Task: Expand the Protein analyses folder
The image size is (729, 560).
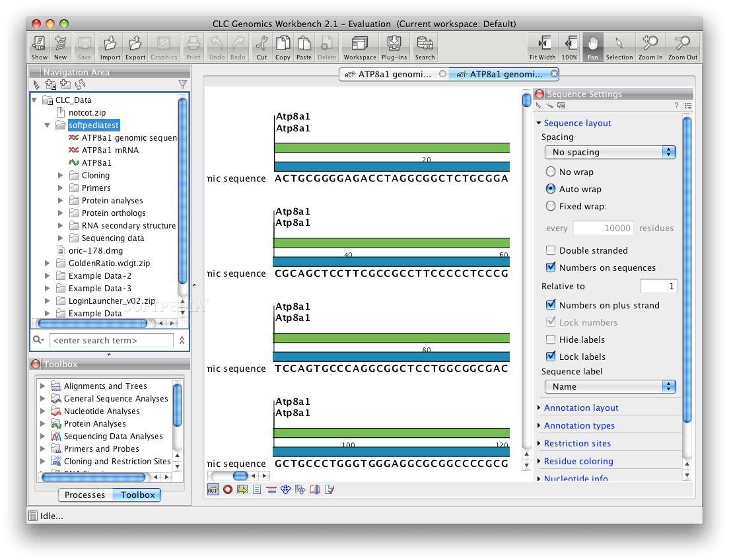Action: pos(61,201)
